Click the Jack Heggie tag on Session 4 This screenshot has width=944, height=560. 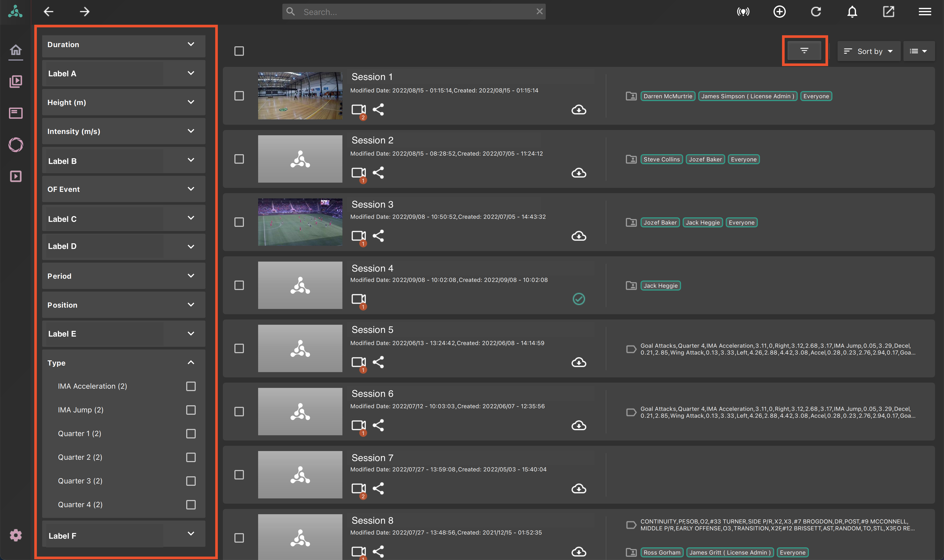(660, 286)
